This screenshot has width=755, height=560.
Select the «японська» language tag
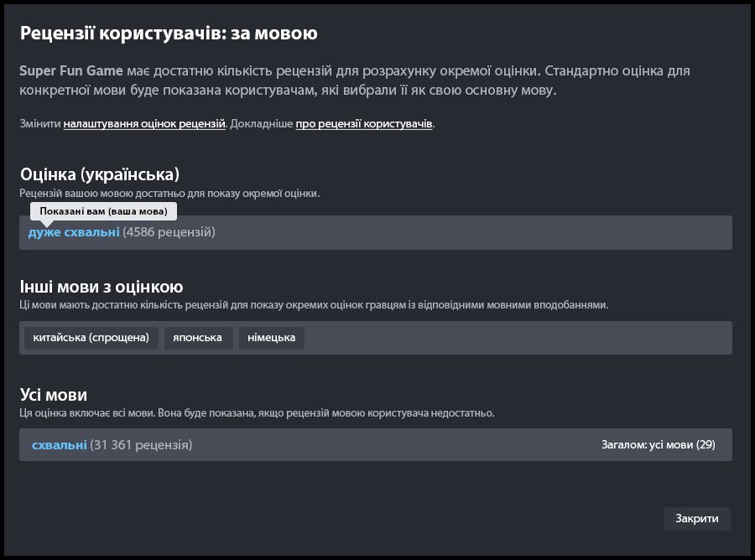pyautogui.click(x=198, y=338)
